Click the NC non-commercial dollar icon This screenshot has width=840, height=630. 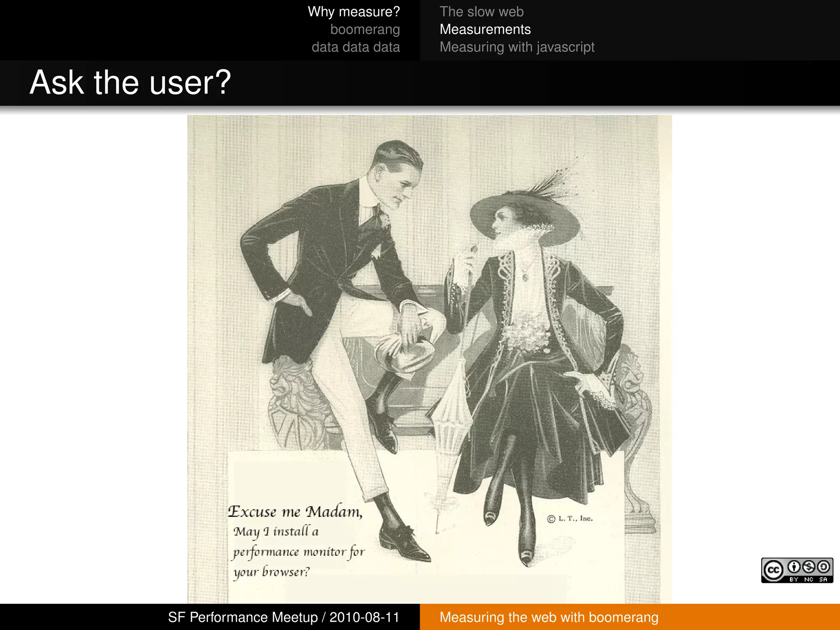pos(809,567)
